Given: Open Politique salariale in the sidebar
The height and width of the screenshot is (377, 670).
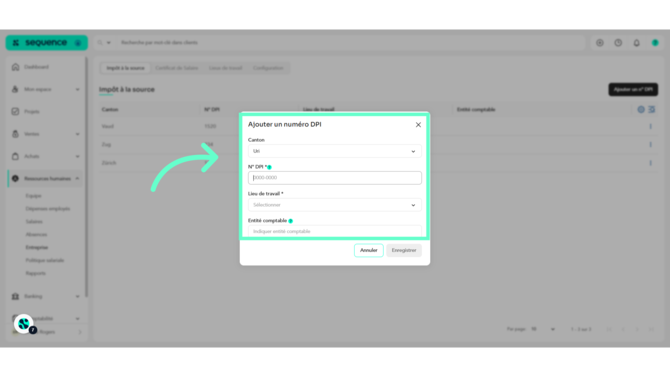Looking at the screenshot, I should [45, 260].
